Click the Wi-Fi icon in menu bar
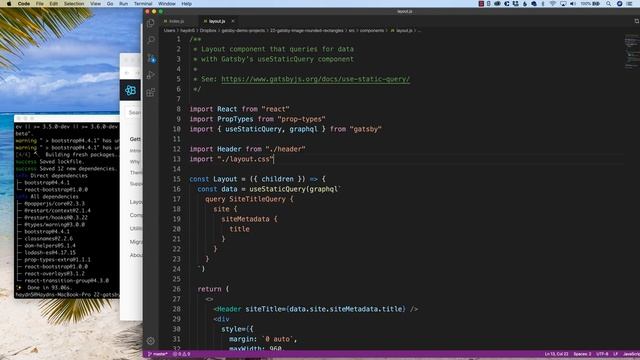The image size is (640, 360). click(x=553, y=4)
